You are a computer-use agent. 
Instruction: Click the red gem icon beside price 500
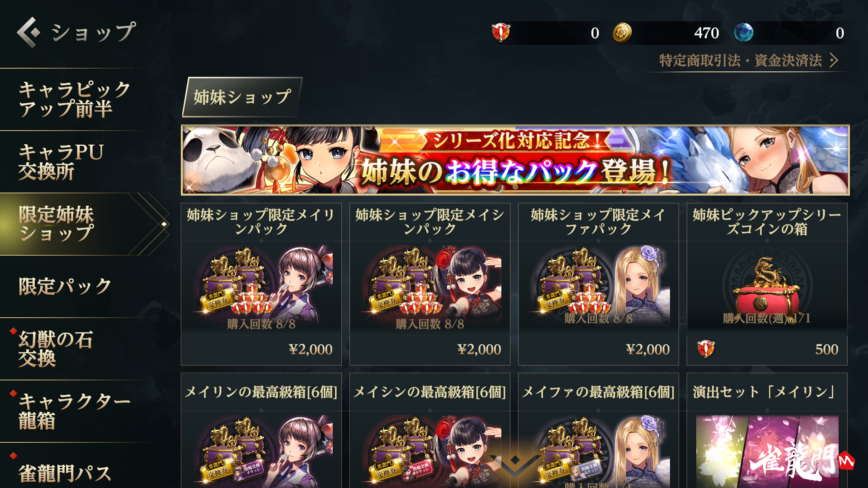coord(706,349)
